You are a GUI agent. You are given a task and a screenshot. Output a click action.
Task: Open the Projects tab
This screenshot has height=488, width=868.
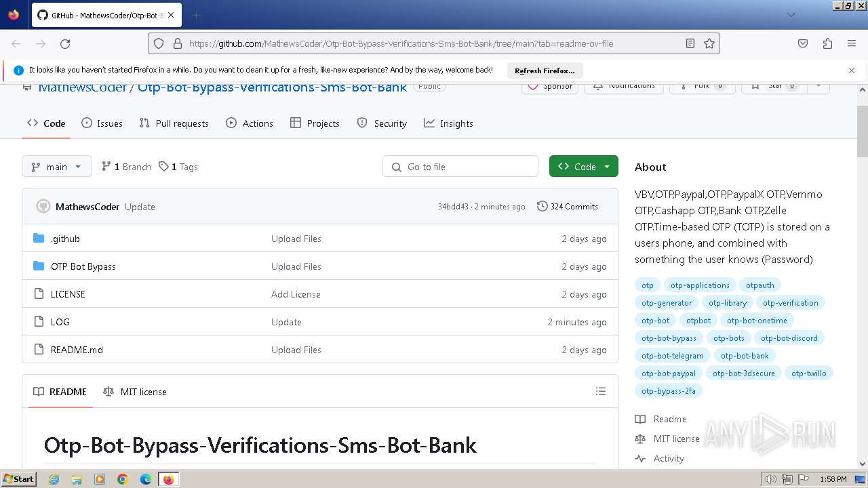click(x=315, y=123)
